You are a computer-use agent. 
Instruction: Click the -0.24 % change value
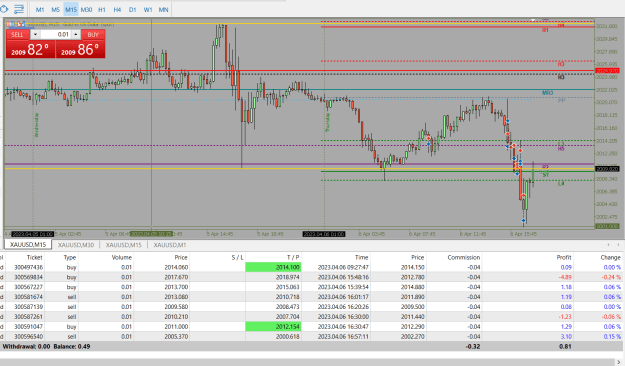coord(610,277)
